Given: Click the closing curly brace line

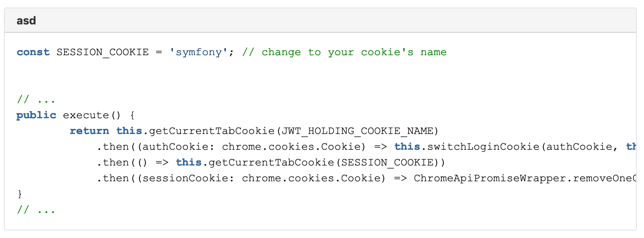Looking at the screenshot, I should coord(20,194).
